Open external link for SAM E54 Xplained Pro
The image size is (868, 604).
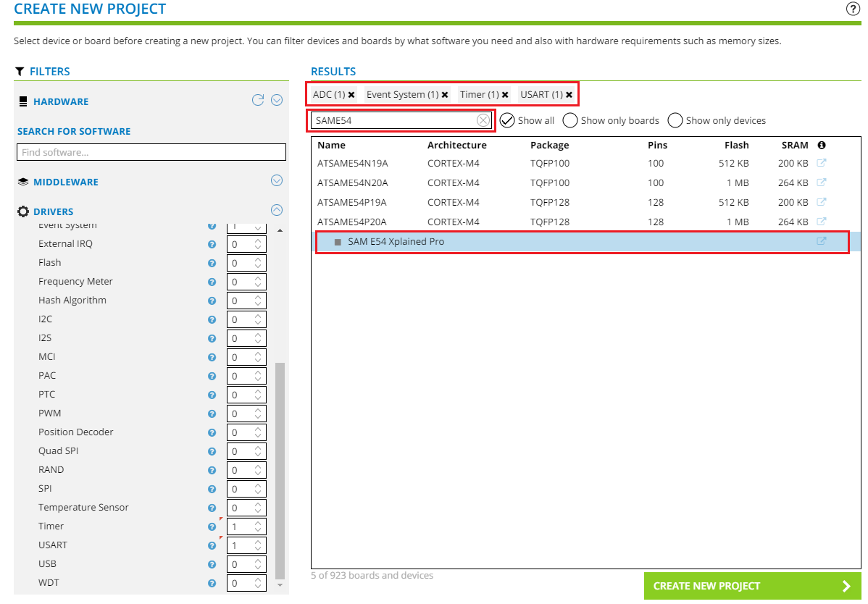pos(821,241)
